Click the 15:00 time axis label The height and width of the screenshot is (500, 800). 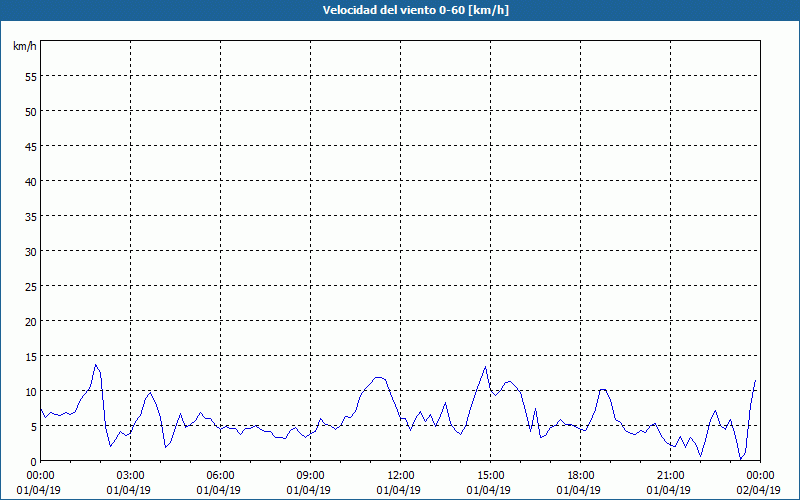tap(490, 476)
